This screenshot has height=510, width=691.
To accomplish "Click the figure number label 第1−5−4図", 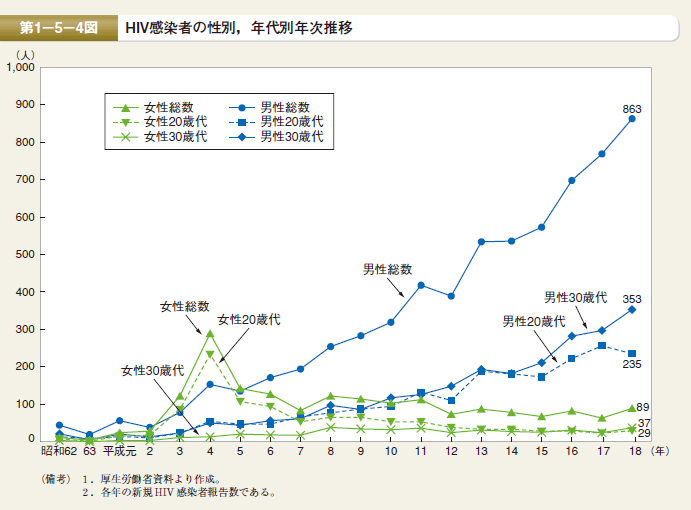I will coord(59,28).
